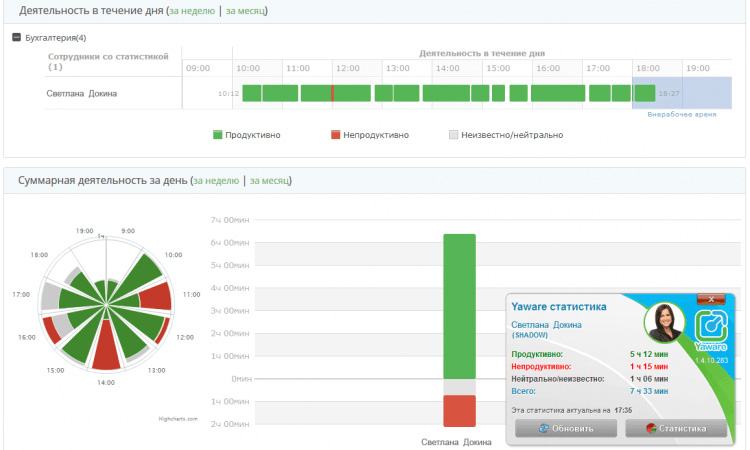
Task: Click the red unproductive bar in summary chart
Action: (459, 411)
